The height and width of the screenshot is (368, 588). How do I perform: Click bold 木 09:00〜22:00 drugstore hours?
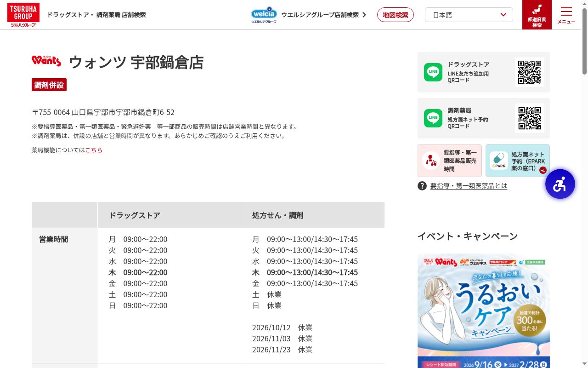pos(138,272)
